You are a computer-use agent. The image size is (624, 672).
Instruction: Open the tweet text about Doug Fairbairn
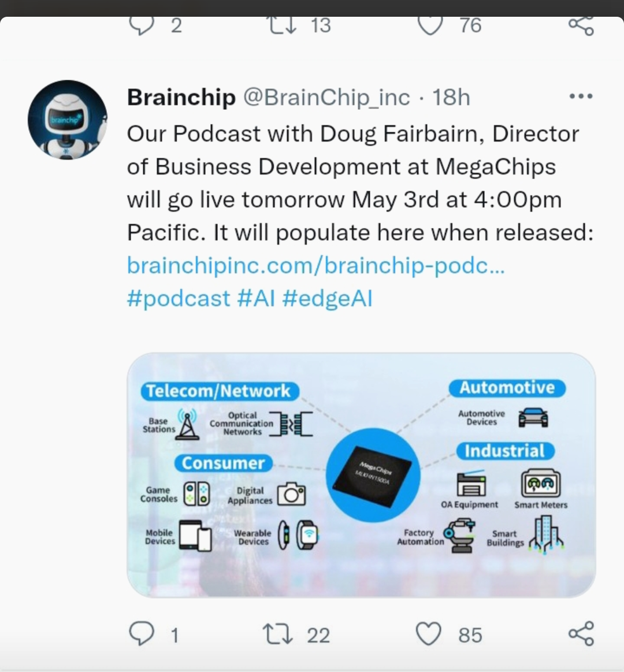pyautogui.click(x=361, y=183)
